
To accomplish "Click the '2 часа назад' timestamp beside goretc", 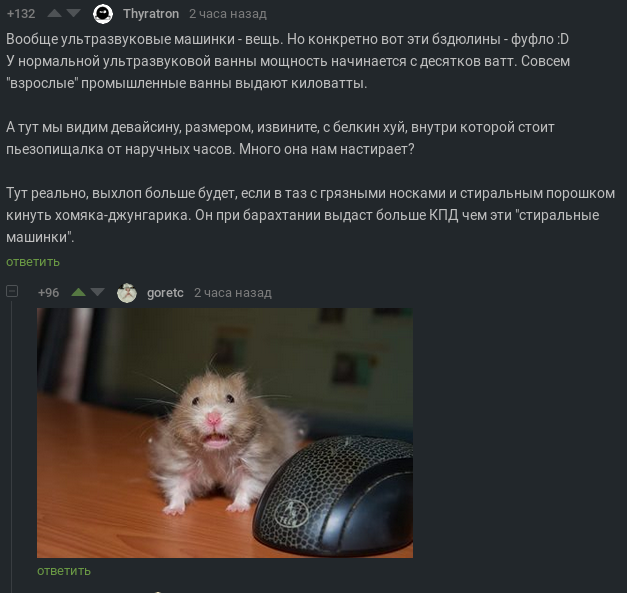I will pyautogui.click(x=233, y=293).
